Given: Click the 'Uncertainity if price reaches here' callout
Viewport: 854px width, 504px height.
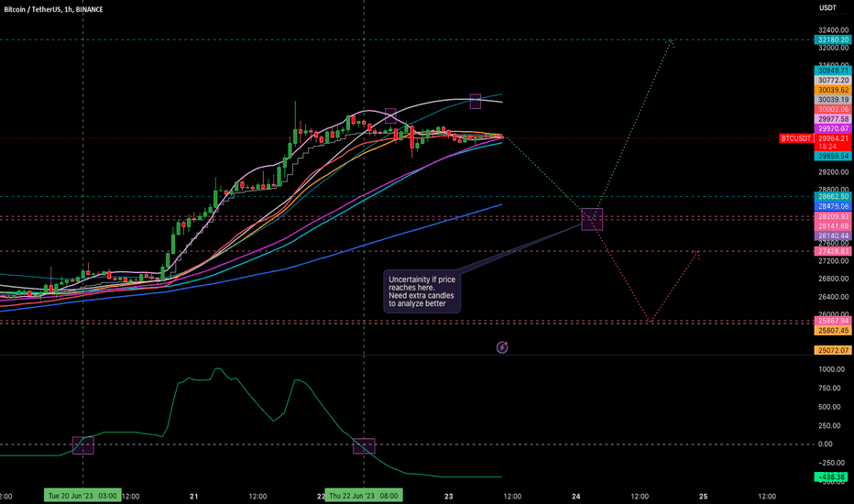Looking at the screenshot, I should click(422, 291).
